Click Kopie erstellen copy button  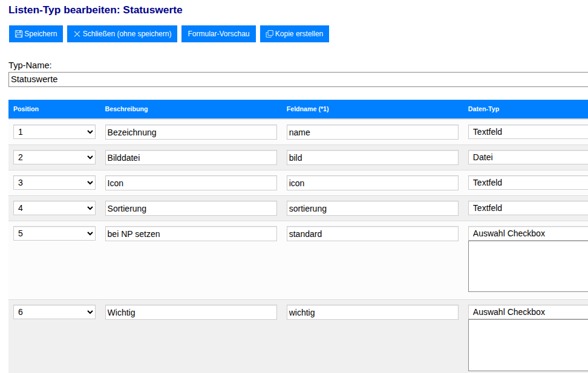tap(294, 34)
